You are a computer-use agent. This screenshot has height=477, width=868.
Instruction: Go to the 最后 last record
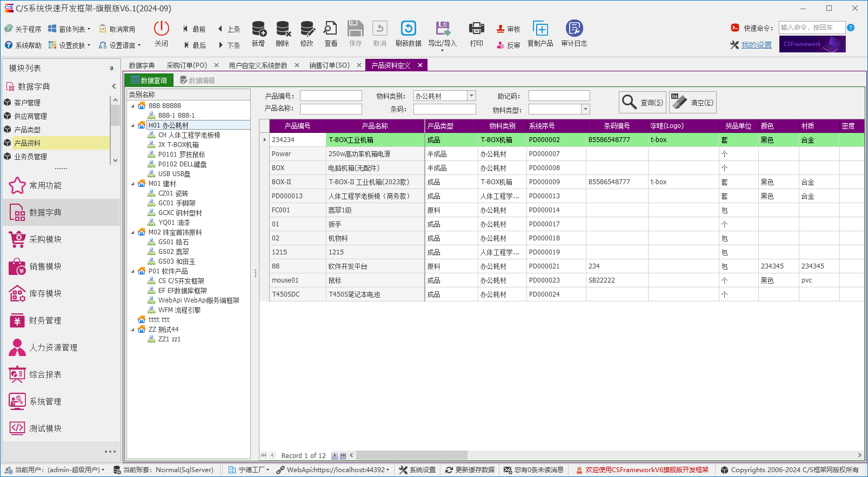click(x=193, y=45)
